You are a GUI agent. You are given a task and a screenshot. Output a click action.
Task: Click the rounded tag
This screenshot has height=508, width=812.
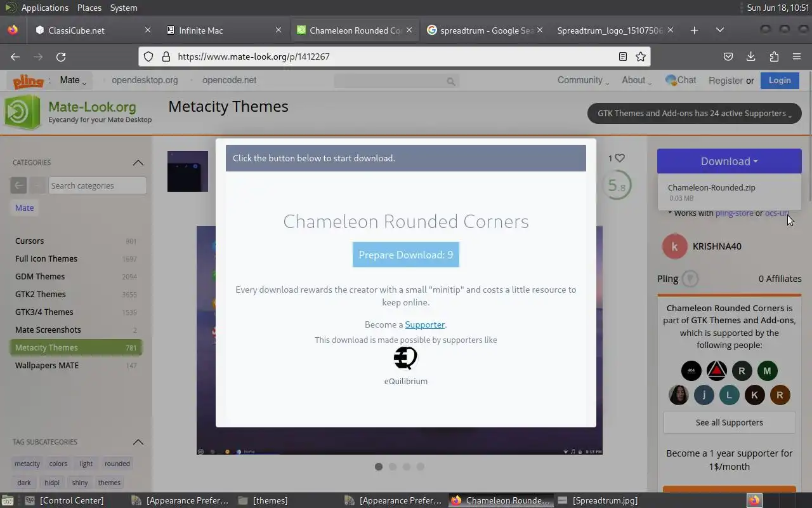coord(117,464)
